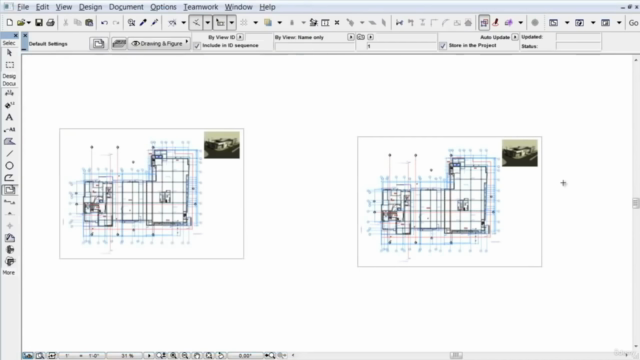Toggle the Include in ID sequence checkbox
Viewport: 640px width, 360px height.
(x=197, y=46)
